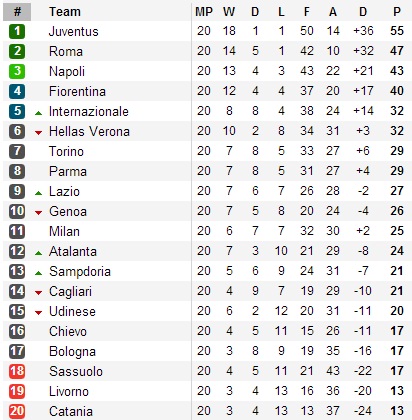Screen dimensions: 412x420
Task: Click red down arrow beside Hellas Verona
Action: (x=39, y=133)
